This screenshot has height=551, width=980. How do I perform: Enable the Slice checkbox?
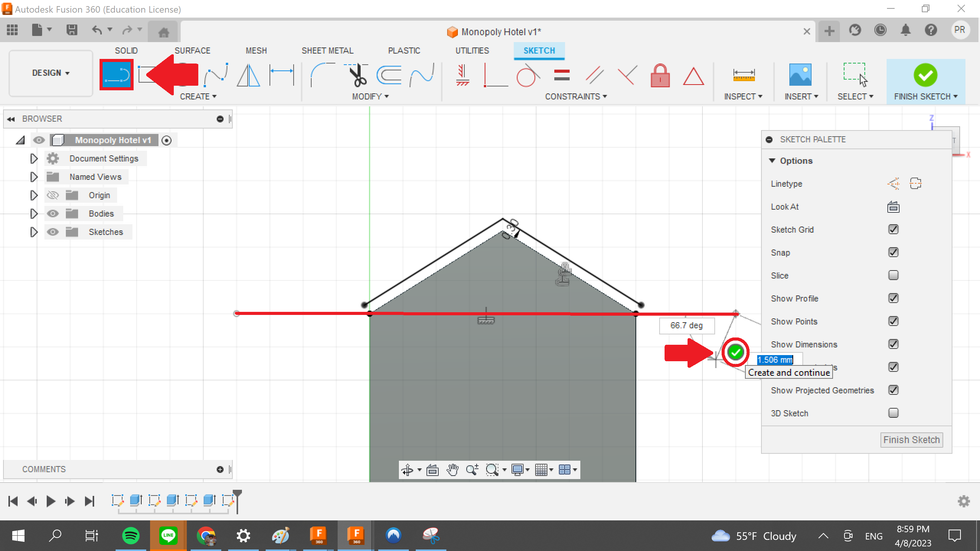pyautogui.click(x=893, y=275)
